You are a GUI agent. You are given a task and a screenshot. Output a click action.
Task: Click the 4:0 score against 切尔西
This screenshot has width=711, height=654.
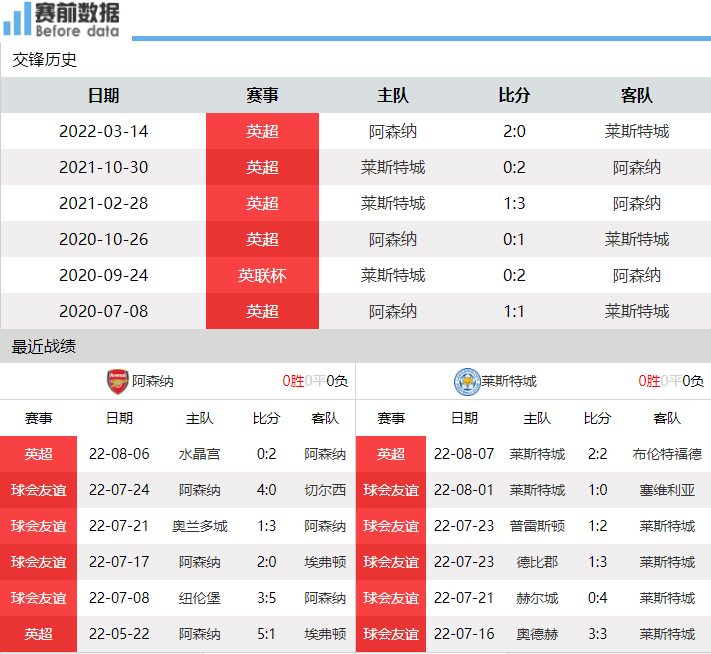(x=266, y=490)
